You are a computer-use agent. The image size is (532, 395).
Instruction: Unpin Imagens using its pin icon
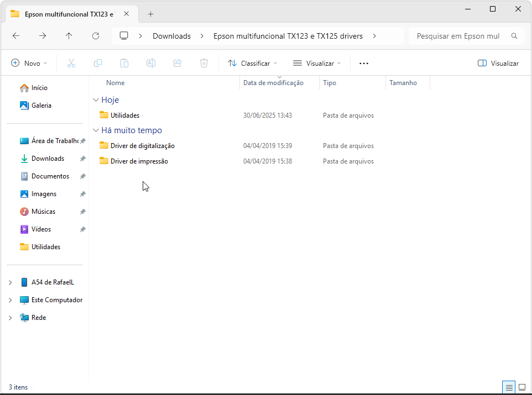pos(82,194)
